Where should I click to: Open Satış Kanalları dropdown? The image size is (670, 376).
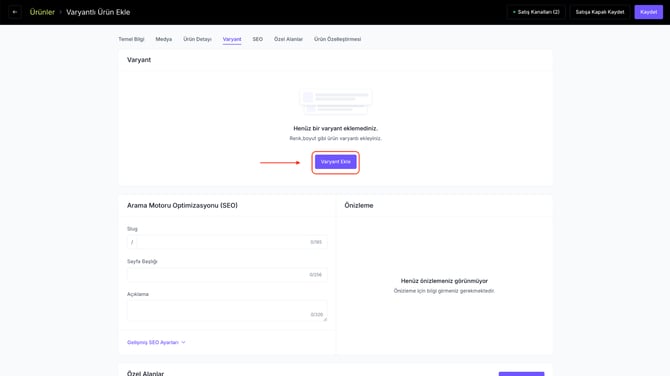tap(536, 12)
